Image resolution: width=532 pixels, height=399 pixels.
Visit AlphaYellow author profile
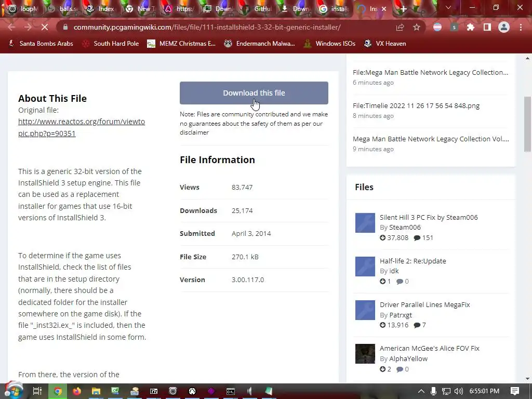point(408,358)
